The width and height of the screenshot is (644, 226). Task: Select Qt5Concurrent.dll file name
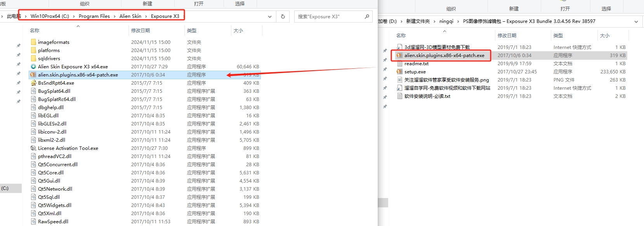coord(58,164)
